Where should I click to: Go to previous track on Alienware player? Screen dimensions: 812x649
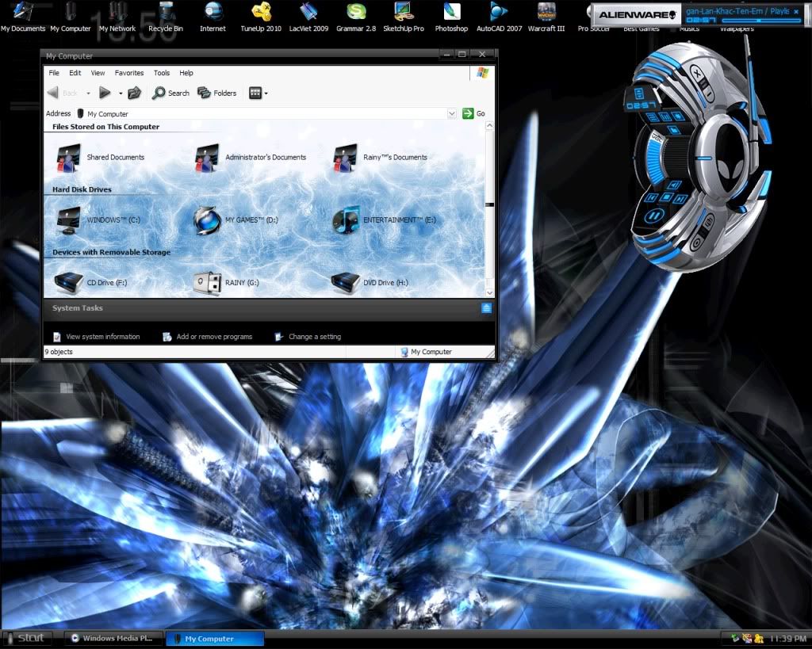652,197
